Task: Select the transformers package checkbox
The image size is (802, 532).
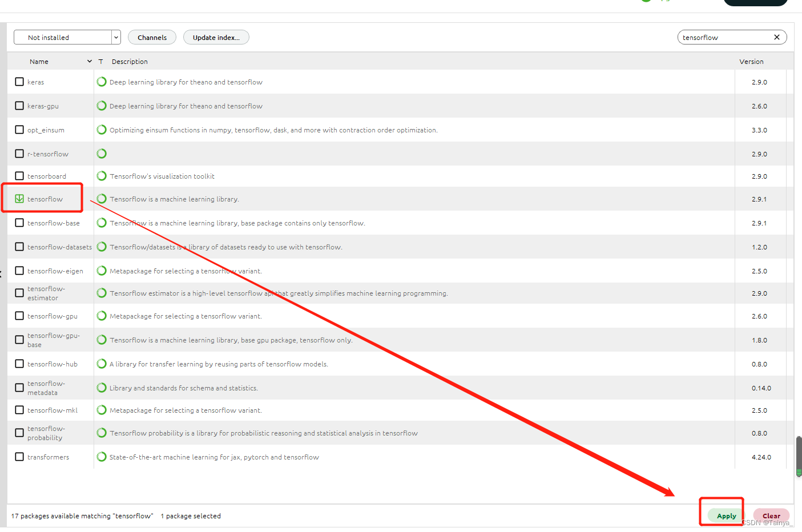Action: coord(19,457)
